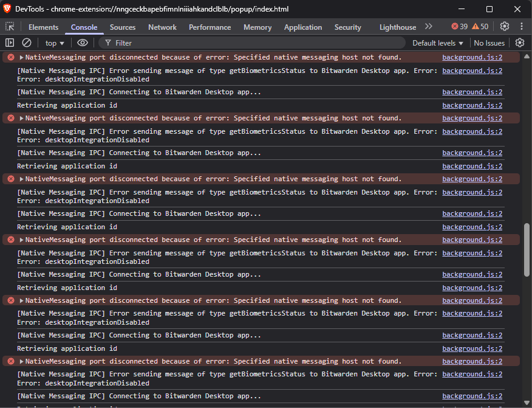Go to the Network tab
Screen dimensions: 532x408
(x=162, y=27)
